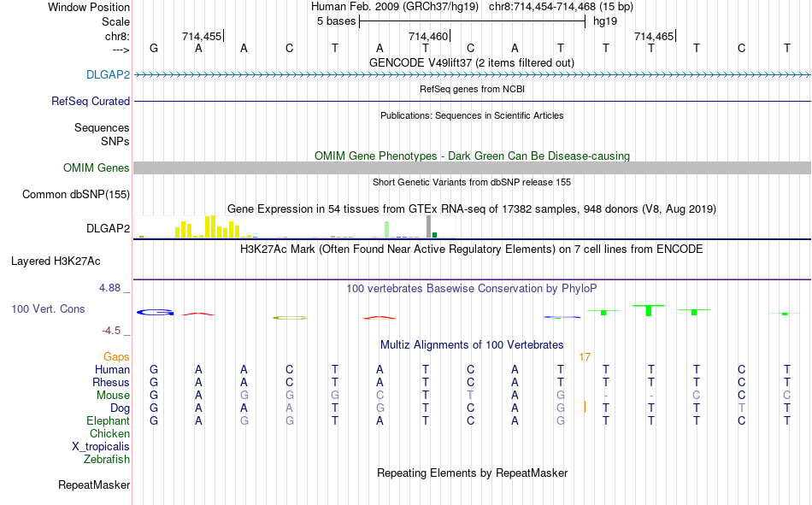Select the Chicken alignment row label
The width and height of the screenshot is (812, 505).
pyautogui.click(x=109, y=433)
